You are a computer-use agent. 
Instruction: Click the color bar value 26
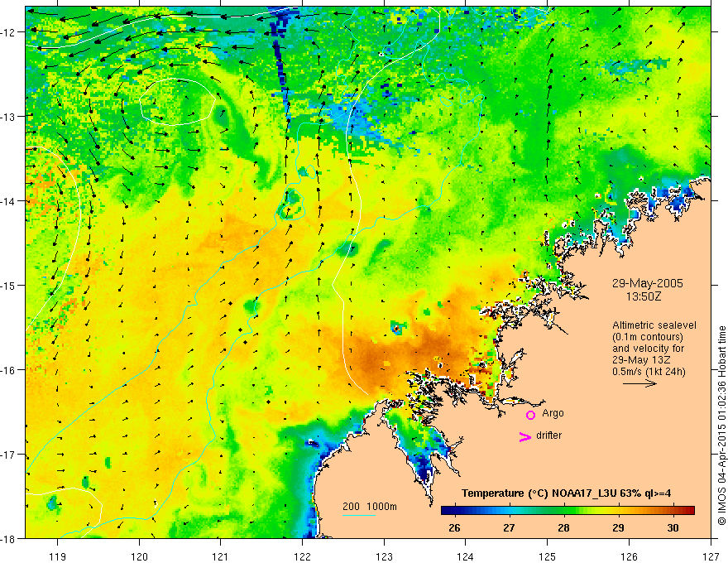tap(454, 527)
